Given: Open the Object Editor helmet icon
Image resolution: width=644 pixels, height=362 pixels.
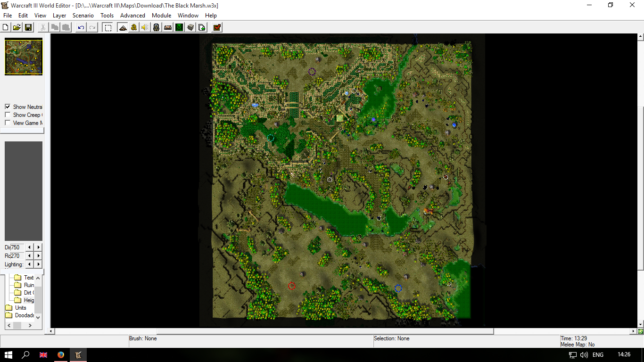Looking at the screenshot, I should tap(157, 27).
